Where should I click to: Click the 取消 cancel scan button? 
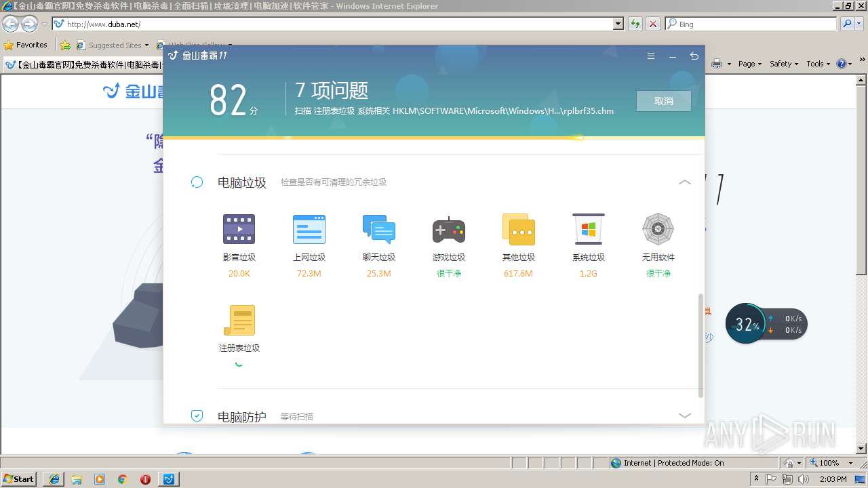[x=664, y=101]
